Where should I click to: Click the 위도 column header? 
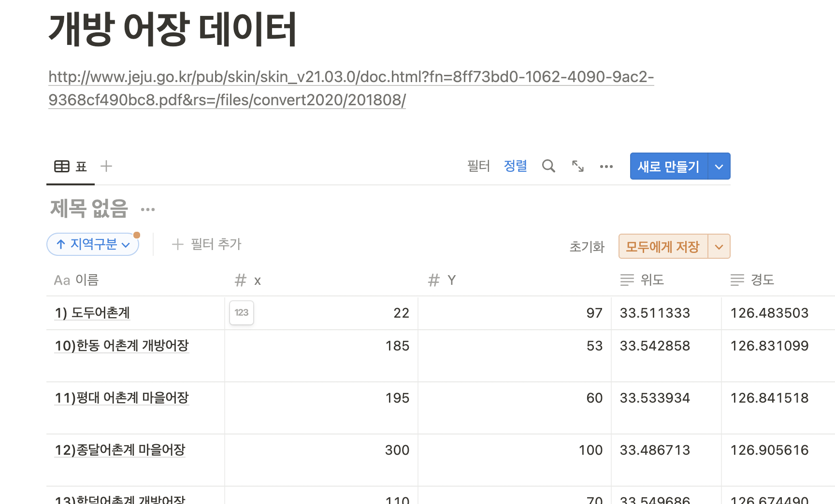[652, 280]
